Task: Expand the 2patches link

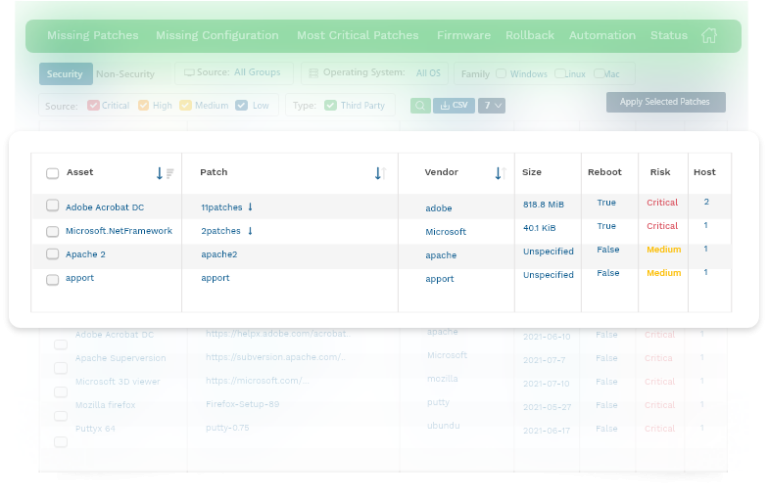Action: 220,231
